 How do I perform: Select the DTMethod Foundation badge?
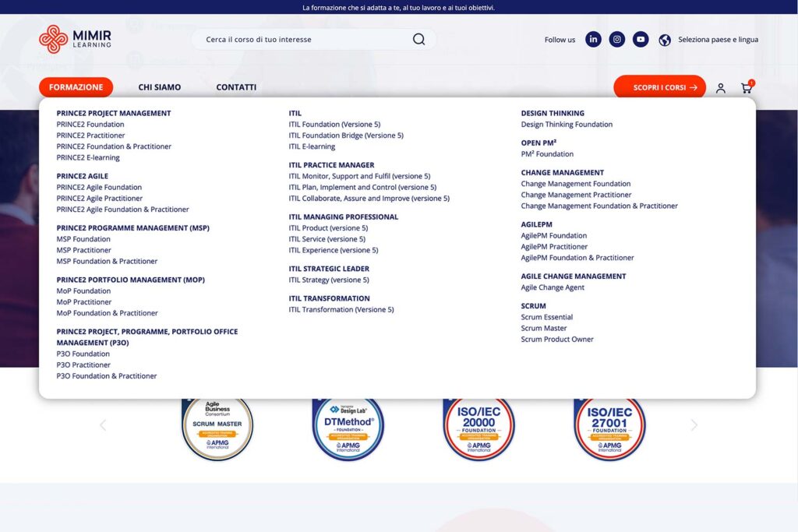point(348,428)
